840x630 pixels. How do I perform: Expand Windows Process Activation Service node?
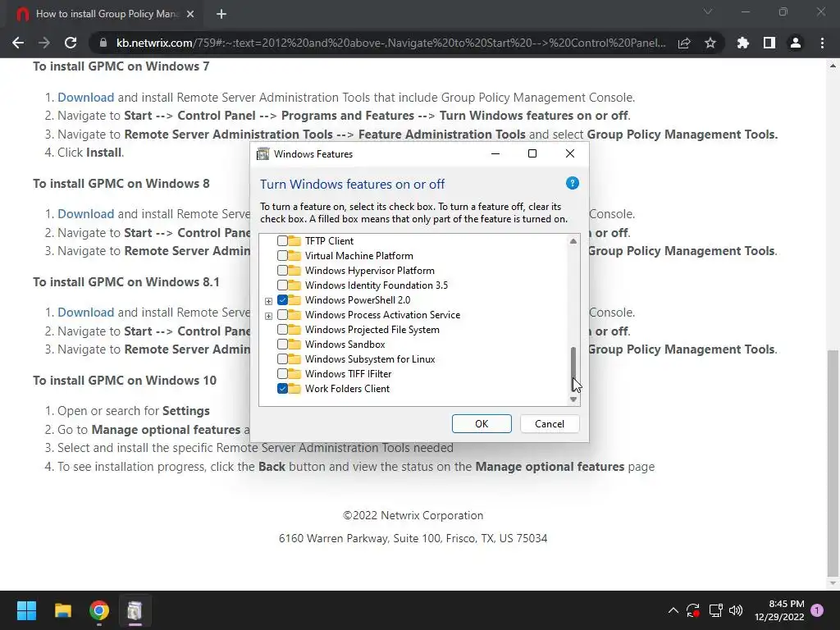268,316
